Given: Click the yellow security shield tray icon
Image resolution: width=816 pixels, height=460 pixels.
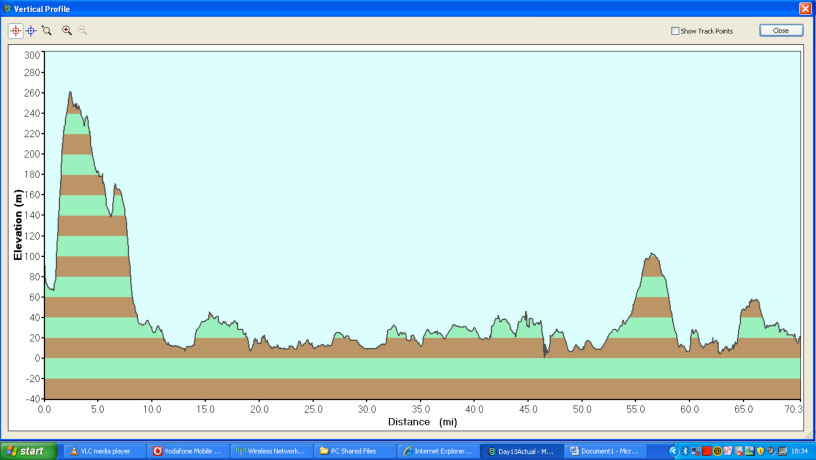Looking at the screenshot, I should click(x=760, y=451).
